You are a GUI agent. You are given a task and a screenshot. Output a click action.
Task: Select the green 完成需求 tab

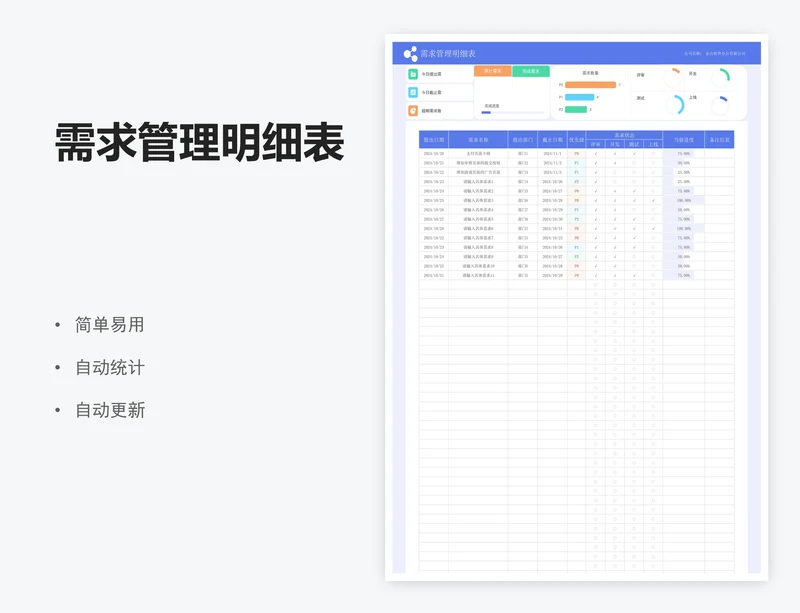(x=531, y=71)
